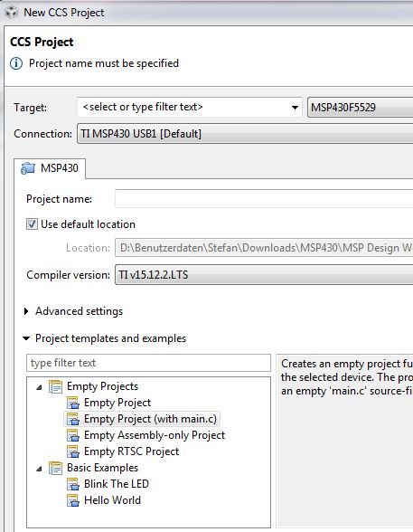This screenshot has height=532, width=413.
Task: Select the MSP430 tab
Action: (50, 168)
